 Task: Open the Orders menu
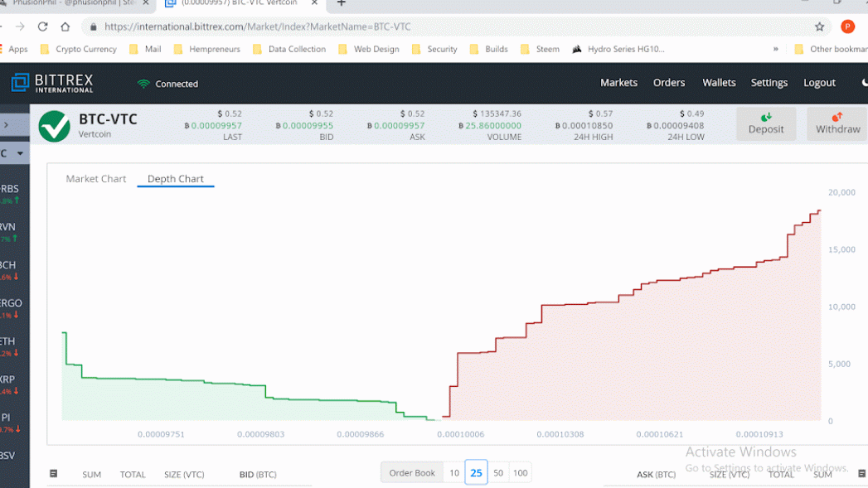pyautogui.click(x=669, y=83)
